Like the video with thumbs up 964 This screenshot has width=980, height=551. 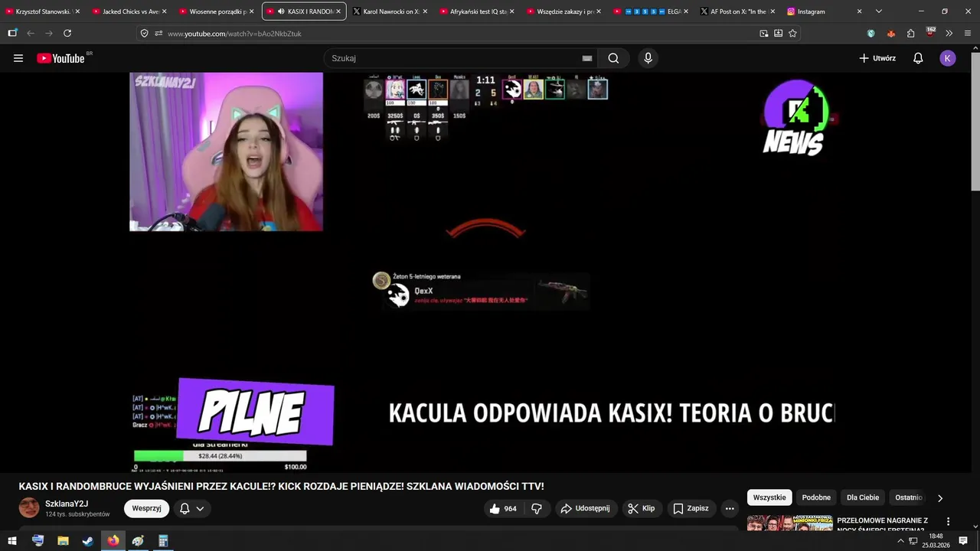coord(503,508)
